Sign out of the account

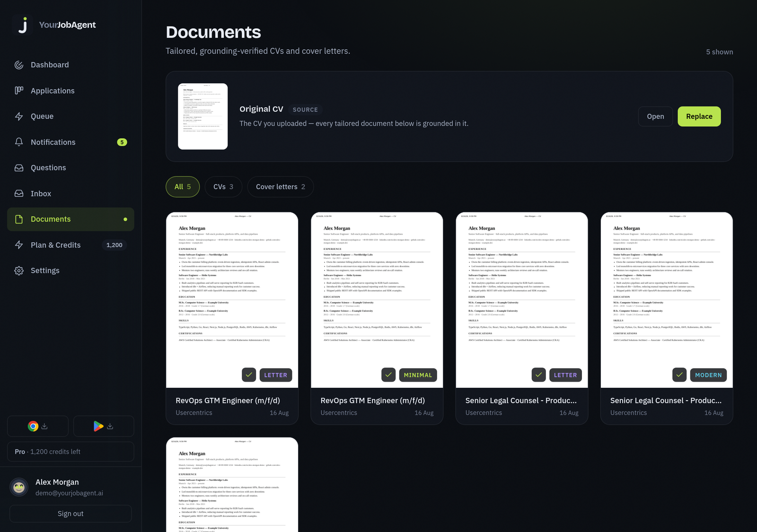[70, 514]
